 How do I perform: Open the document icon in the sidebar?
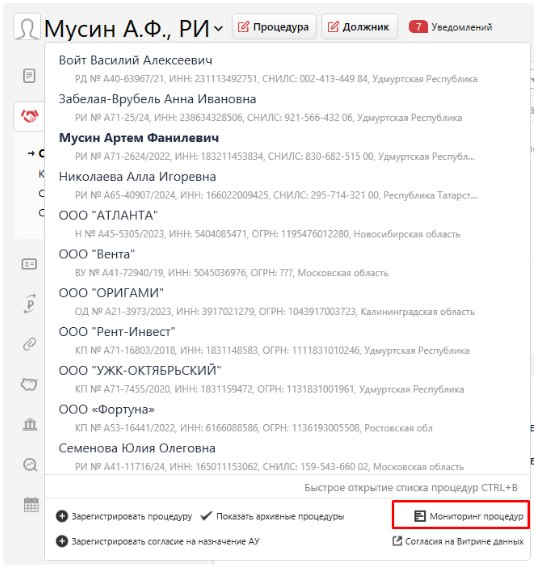pos(29,76)
